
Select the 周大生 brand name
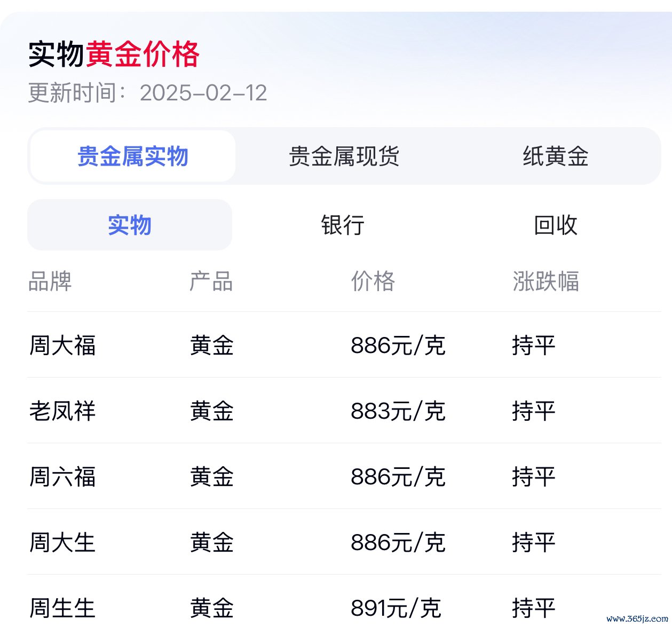(62, 542)
